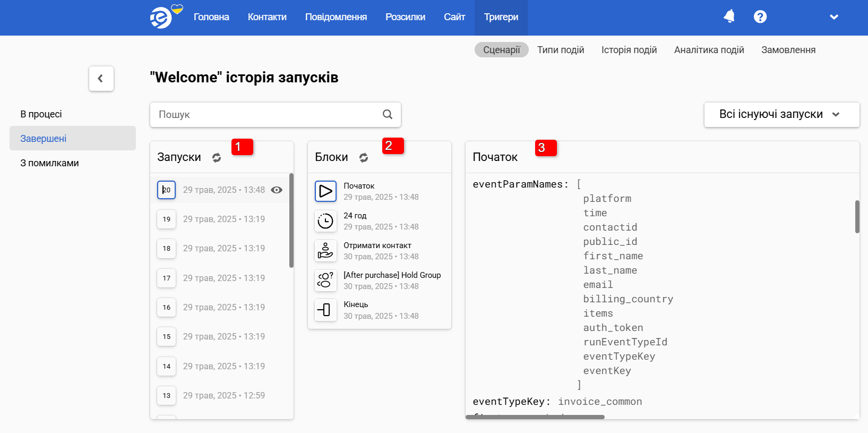
Task: Click the first_name parameter
Action: 613,256
